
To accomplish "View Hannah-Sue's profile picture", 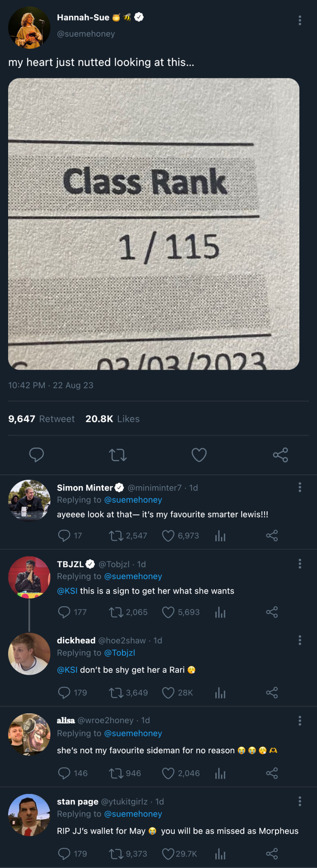I will coord(29,27).
